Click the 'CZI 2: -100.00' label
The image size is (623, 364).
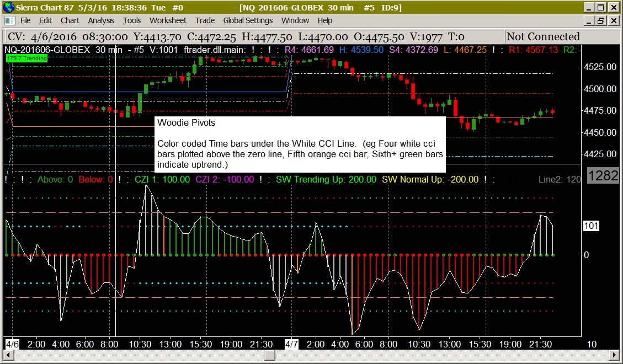coord(225,179)
